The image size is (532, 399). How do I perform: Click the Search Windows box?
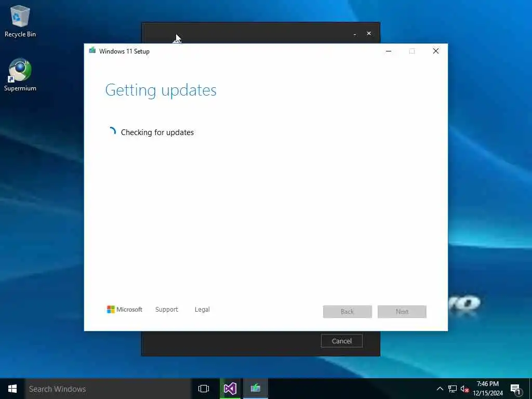tap(108, 389)
